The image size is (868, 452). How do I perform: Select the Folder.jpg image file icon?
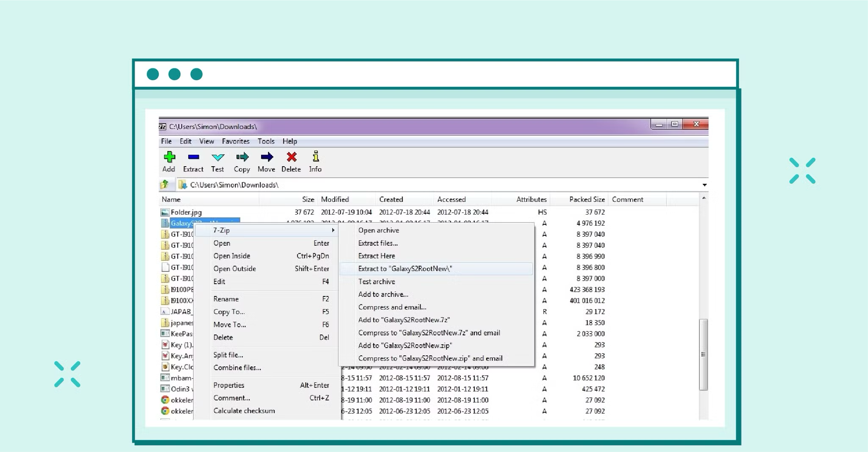click(165, 212)
